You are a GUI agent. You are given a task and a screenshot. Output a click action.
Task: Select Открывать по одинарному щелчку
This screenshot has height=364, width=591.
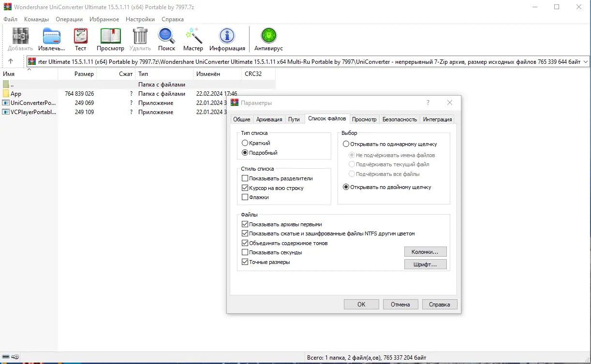tap(346, 144)
